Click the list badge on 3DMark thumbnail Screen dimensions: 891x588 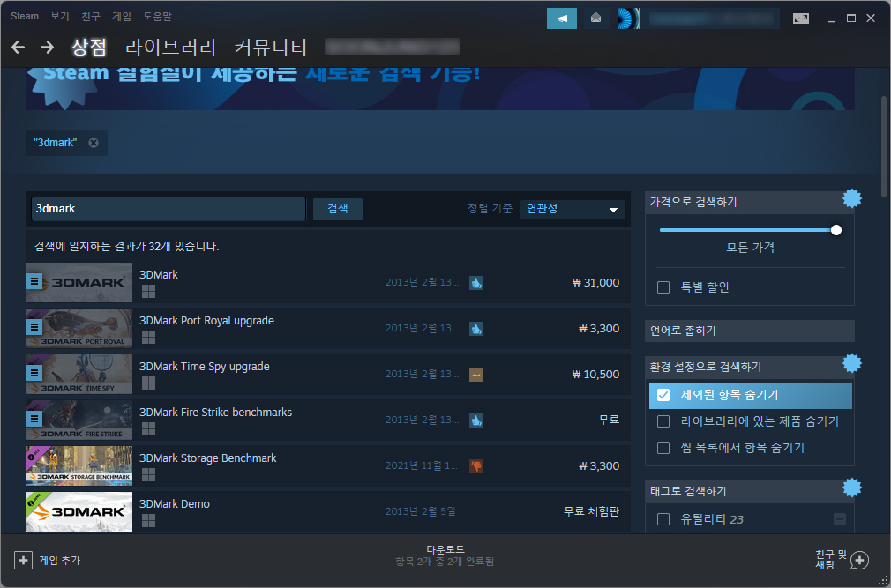click(x=34, y=281)
